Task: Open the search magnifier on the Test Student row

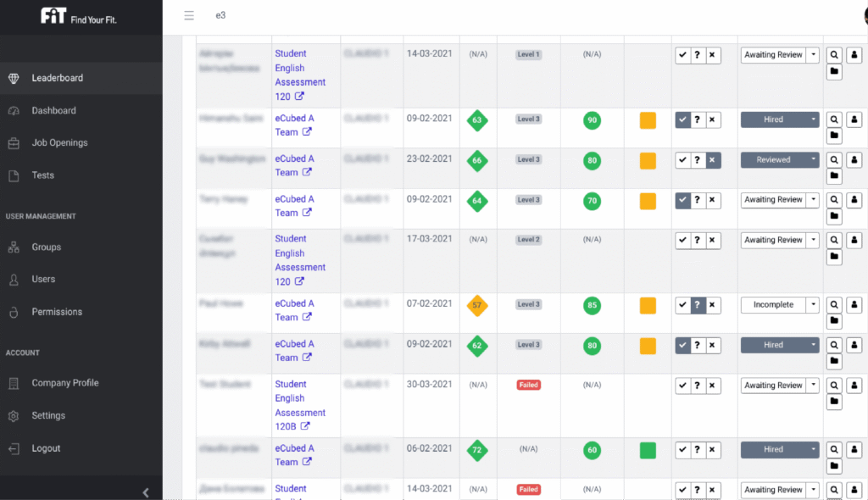Action: tap(833, 386)
